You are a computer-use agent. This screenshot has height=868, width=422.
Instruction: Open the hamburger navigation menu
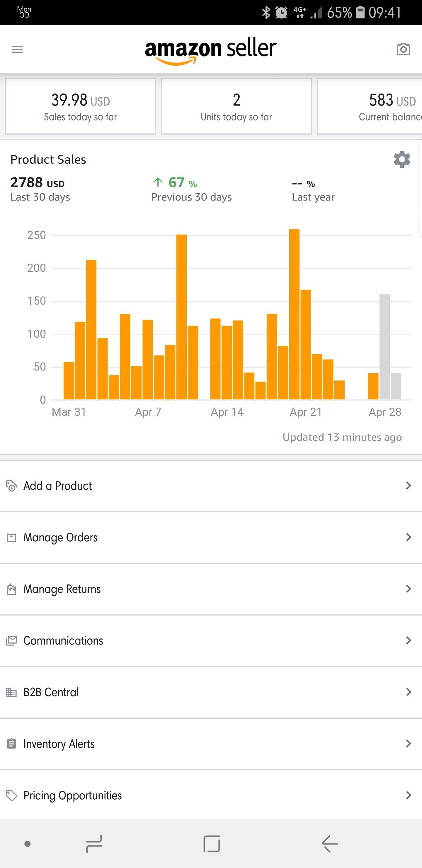coord(17,50)
